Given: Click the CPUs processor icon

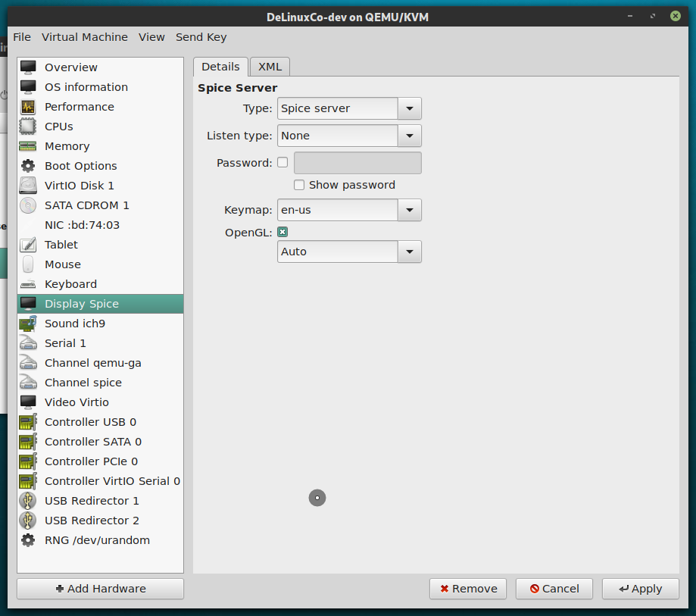Looking at the screenshot, I should coord(28,126).
